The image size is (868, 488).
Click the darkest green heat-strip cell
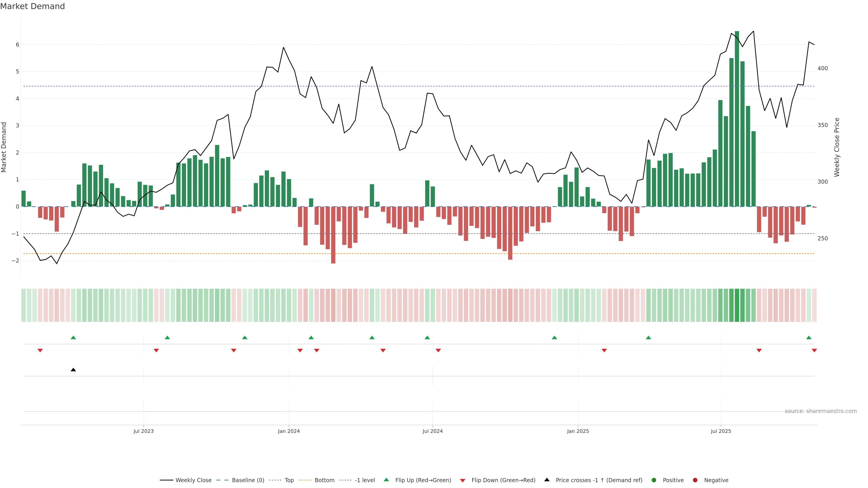(737, 305)
